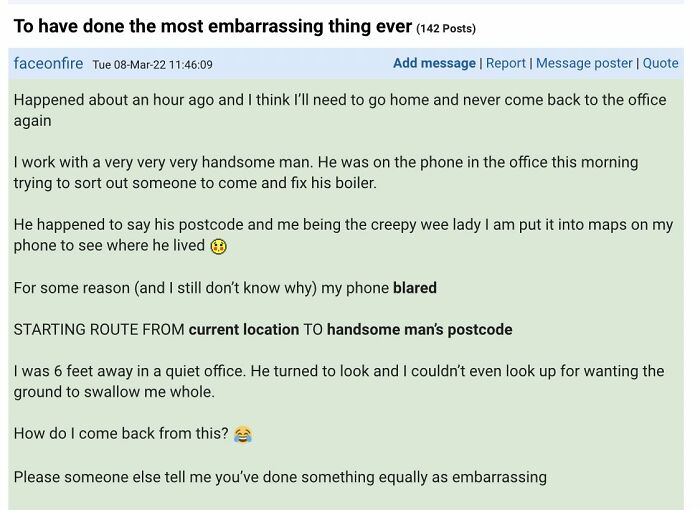
Task: Click the post timestamp Tue 08-Mar-22
Action: point(152,64)
